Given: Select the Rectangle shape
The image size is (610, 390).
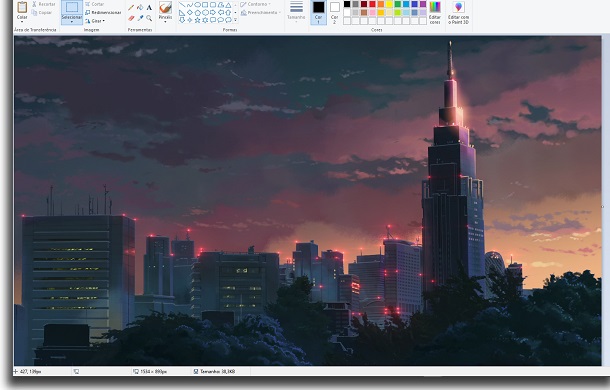Looking at the screenshot, I should pyautogui.click(x=205, y=5).
